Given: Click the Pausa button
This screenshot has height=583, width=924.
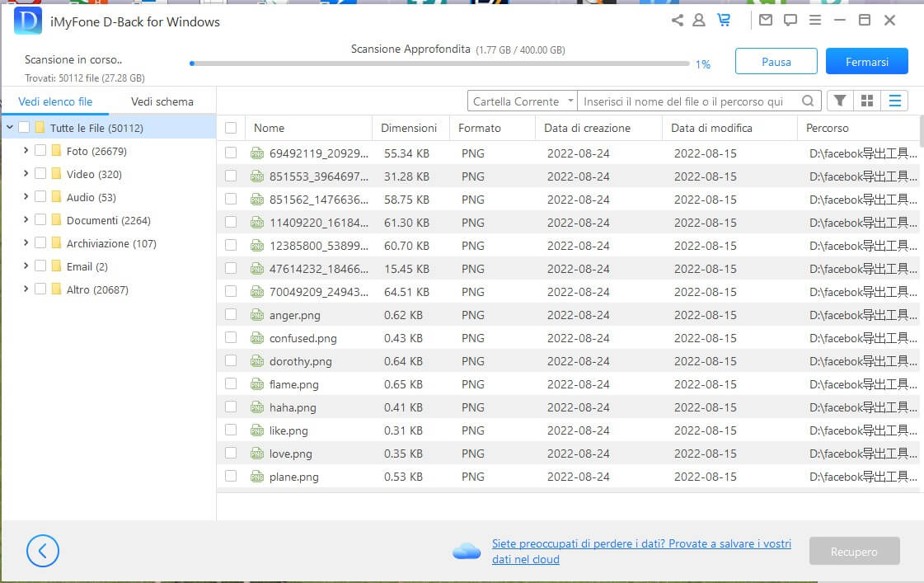Looking at the screenshot, I should click(x=776, y=61).
